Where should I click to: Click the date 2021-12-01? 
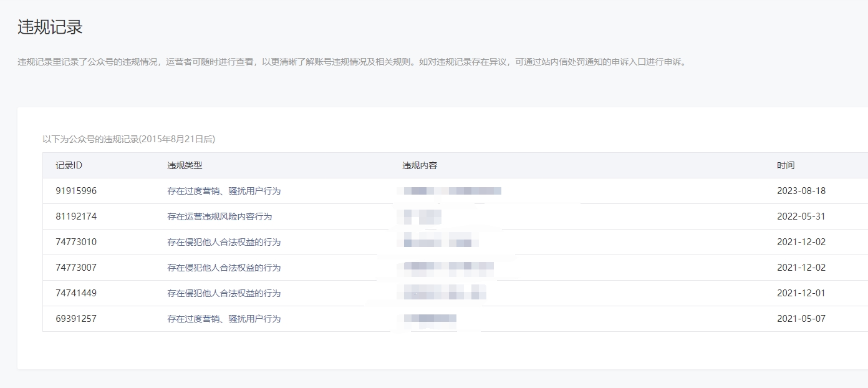coord(801,293)
